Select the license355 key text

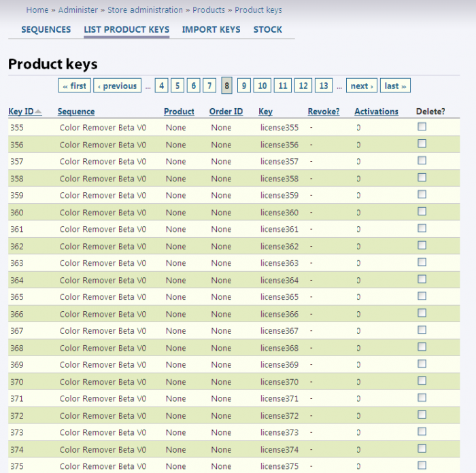(x=279, y=128)
